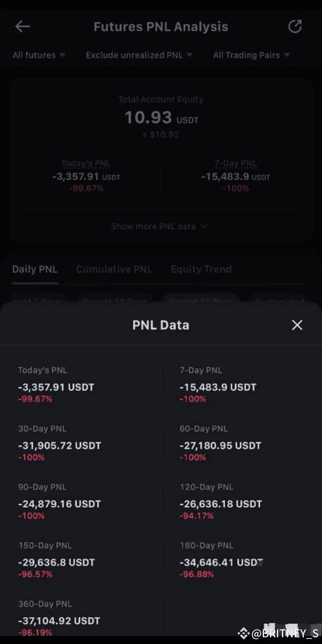Select the 30-Day PNL entry
The width and height of the screenshot is (322, 644).
(60, 443)
